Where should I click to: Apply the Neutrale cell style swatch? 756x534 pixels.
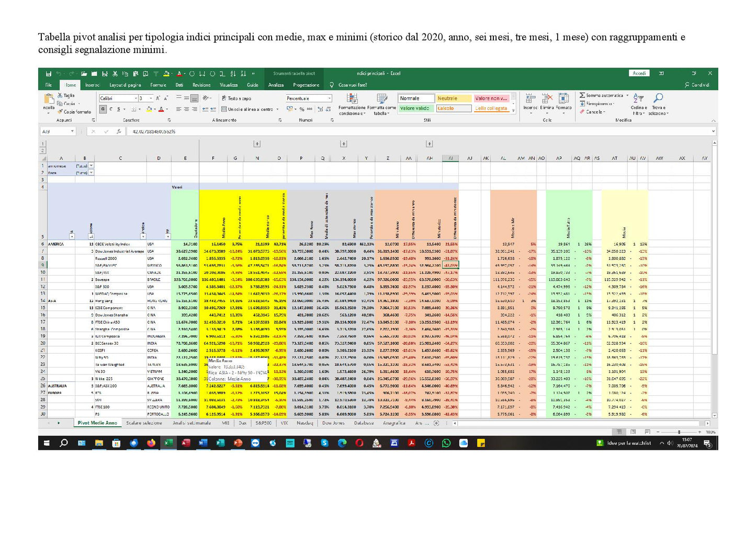click(x=455, y=98)
